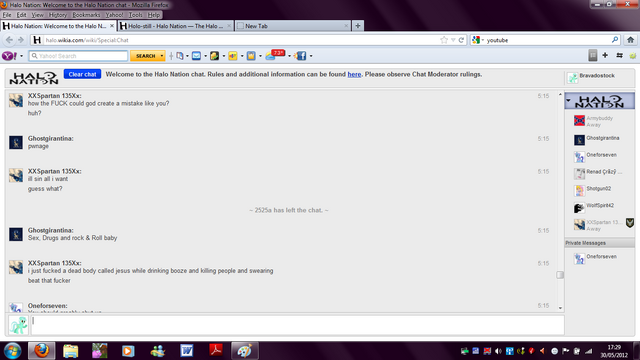Click the system tray volume speaker icon
Screen dimensions: 640x360
tap(498, 351)
